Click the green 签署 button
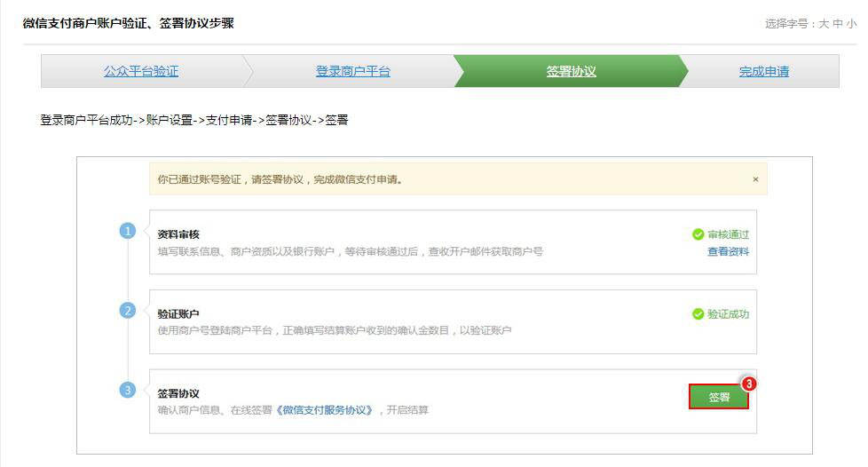This screenshot has width=868, height=467. click(x=719, y=397)
